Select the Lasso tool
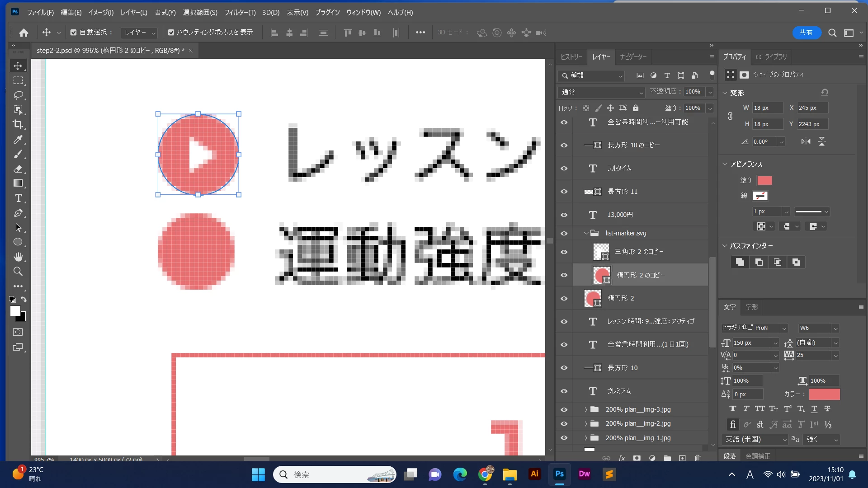Viewport: 868px width, 488px height. tap(18, 95)
